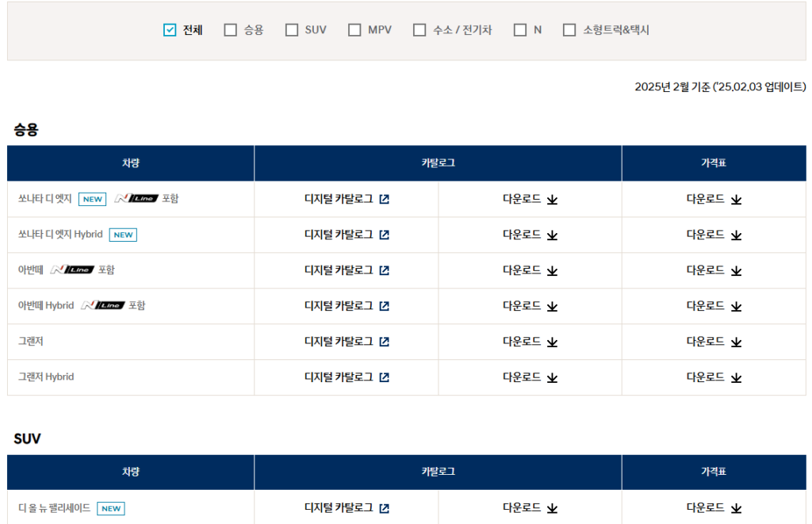This screenshot has width=812, height=524.
Task: Click external-link icon for 쏘나타 디 엣지 디지털 카탈로그
Action: click(x=385, y=200)
